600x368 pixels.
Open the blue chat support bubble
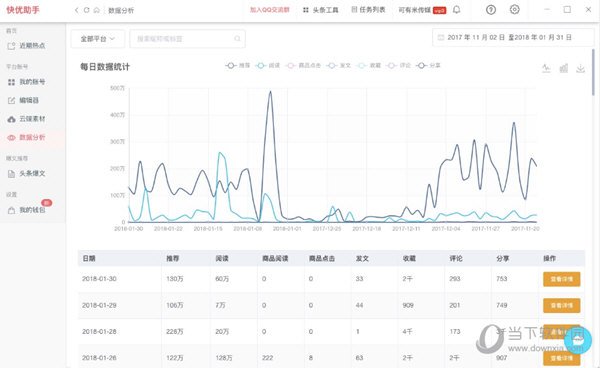point(578,340)
